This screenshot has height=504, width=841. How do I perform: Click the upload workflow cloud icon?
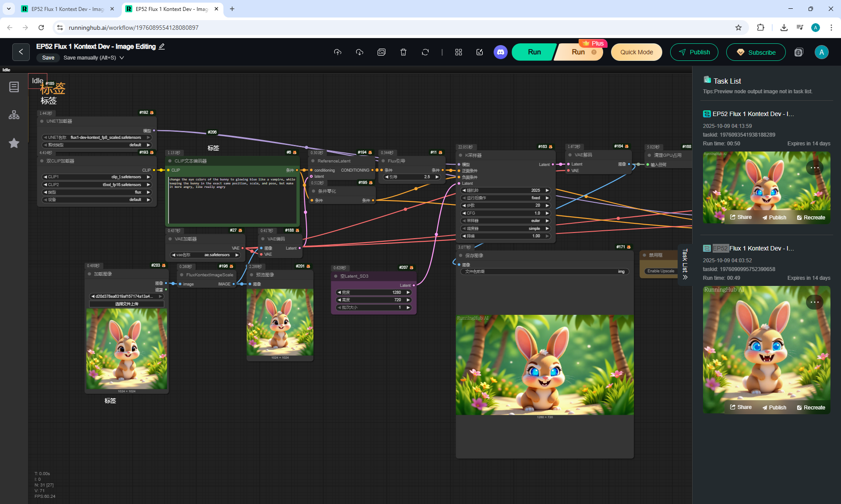click(337, 52)
